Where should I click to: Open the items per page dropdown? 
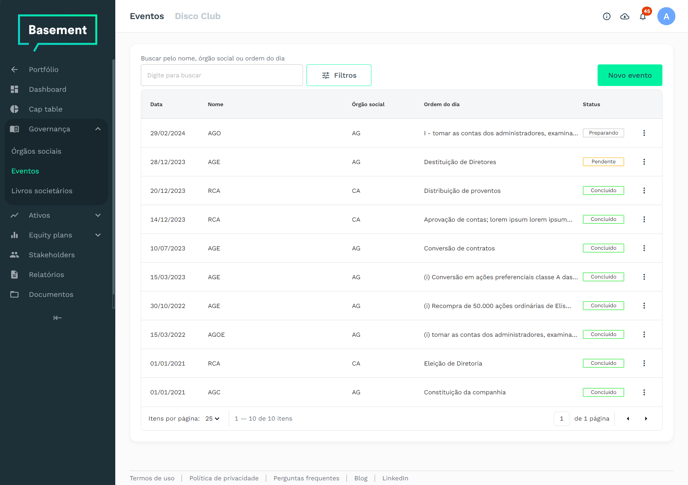212,419
